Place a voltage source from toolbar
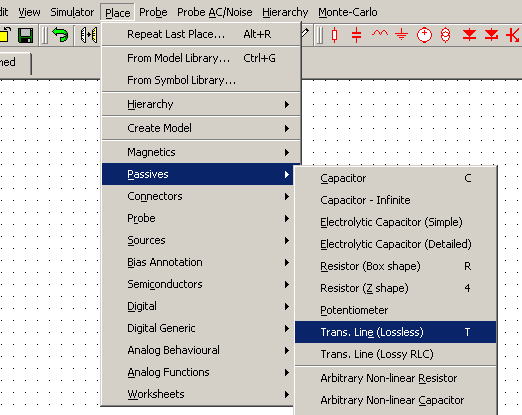 click(424, 35)
